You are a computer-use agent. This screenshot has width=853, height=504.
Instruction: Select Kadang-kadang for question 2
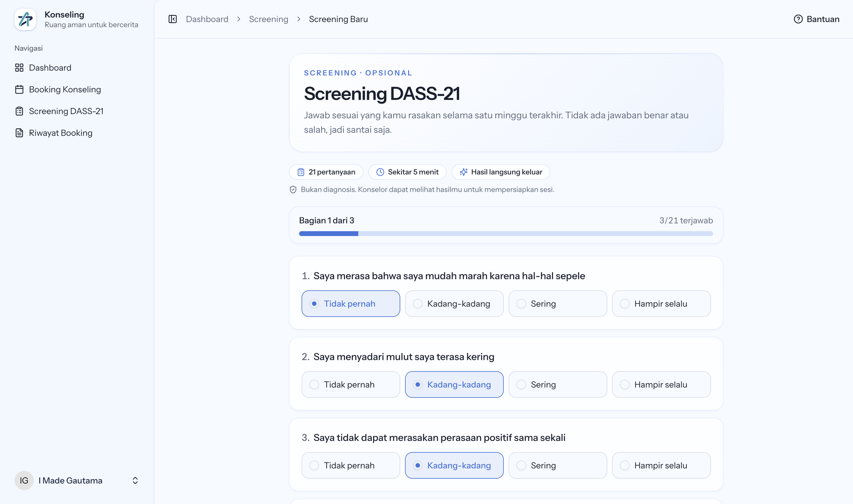coord(454,385)
